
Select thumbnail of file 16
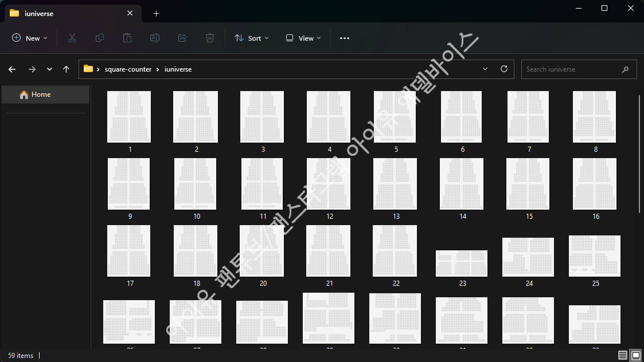[x=595, y=184]
